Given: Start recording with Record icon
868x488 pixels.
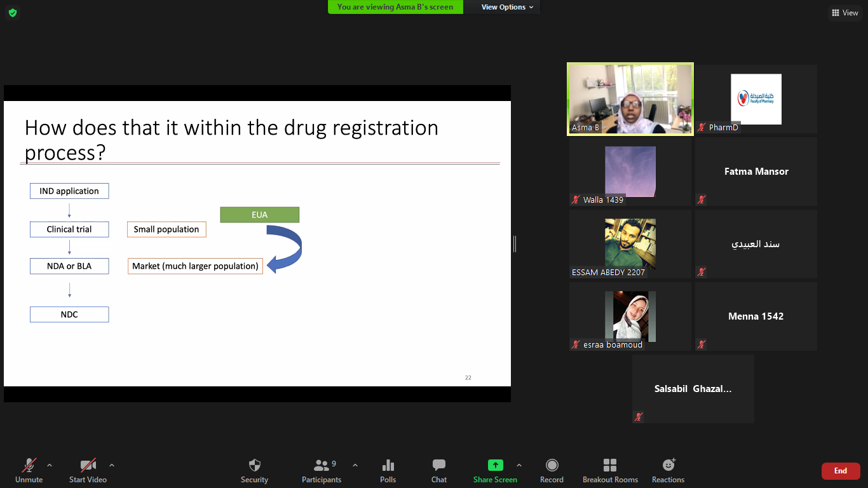Looking at the screenshot, I should [552, 466].
